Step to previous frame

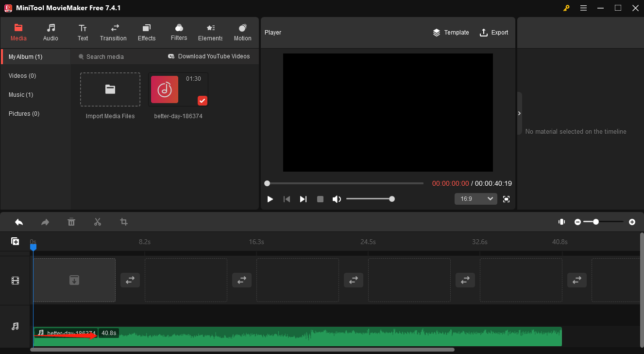coord(287,199)
